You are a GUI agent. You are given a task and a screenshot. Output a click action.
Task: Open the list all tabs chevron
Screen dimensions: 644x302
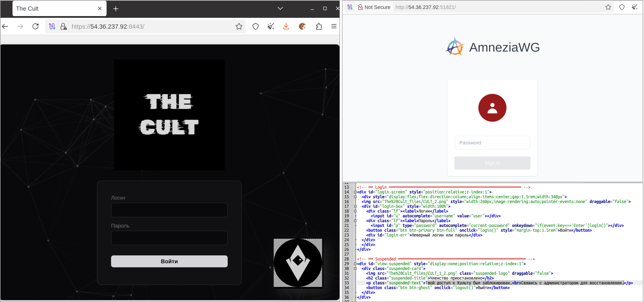[280, 9]
